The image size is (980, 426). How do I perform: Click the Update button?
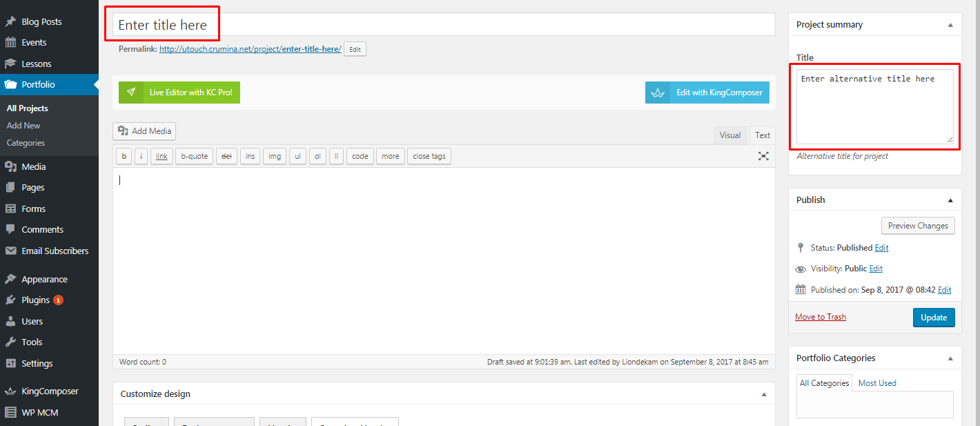point(934,318)
